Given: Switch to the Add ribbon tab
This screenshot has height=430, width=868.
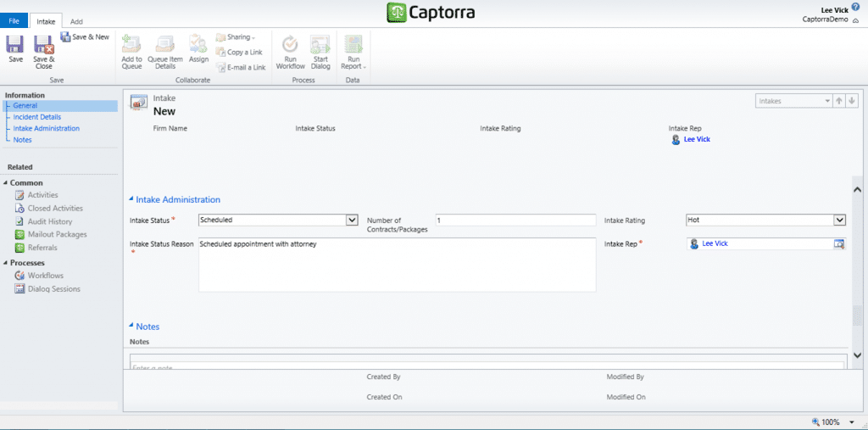Looking at the screenshot, I should tap(76, 21).
